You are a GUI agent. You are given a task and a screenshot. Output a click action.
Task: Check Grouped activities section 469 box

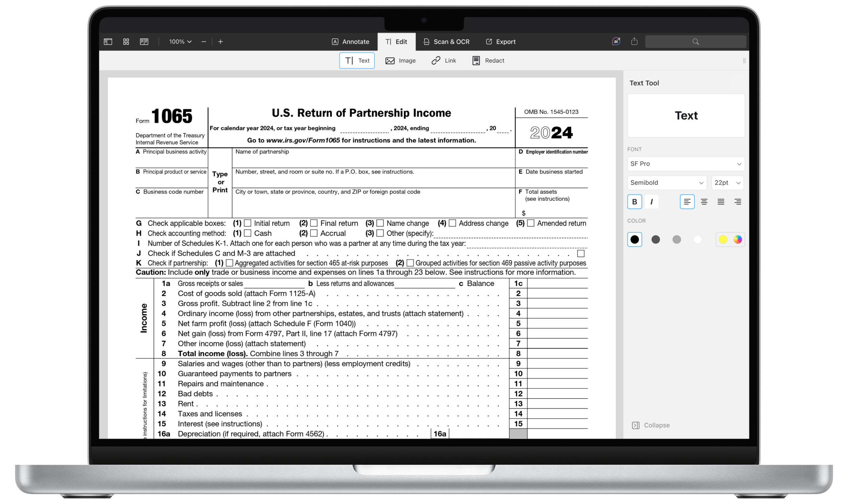pos(410,263)
